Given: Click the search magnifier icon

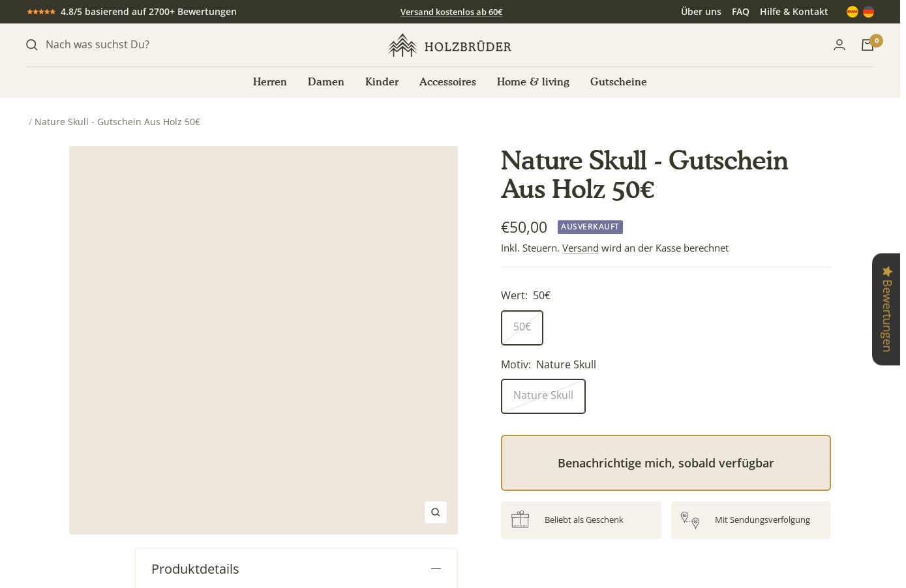Looking at the screenshot, I should (31, 45).
